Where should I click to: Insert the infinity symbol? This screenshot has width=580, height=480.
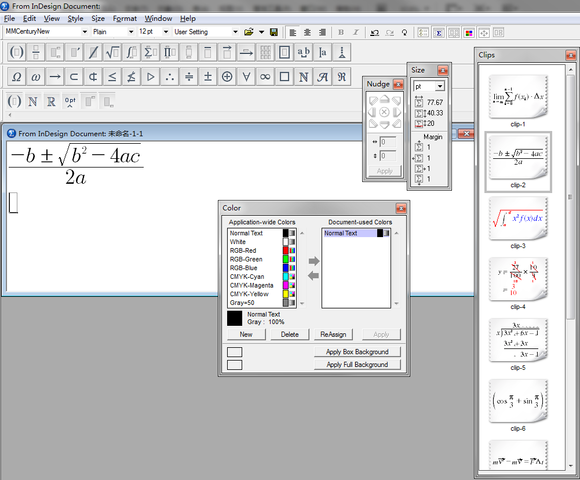click(x=265, y=77)
